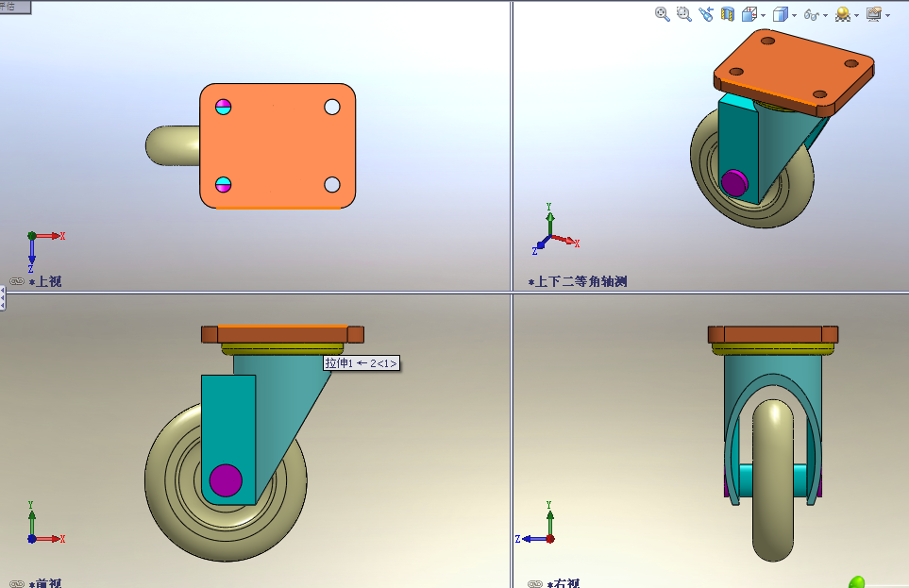Click the 拉伸1 feature tooltip label

[x=362, y=362]
